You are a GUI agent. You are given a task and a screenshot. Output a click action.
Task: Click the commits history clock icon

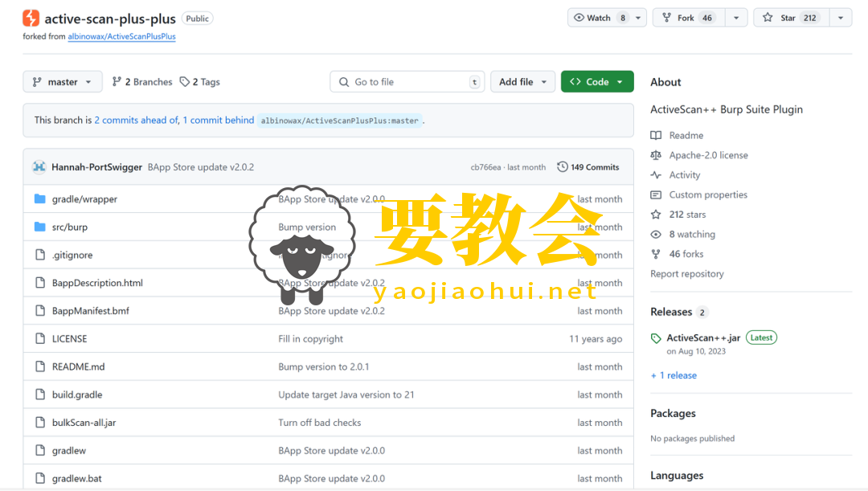[x=563, y=166]
